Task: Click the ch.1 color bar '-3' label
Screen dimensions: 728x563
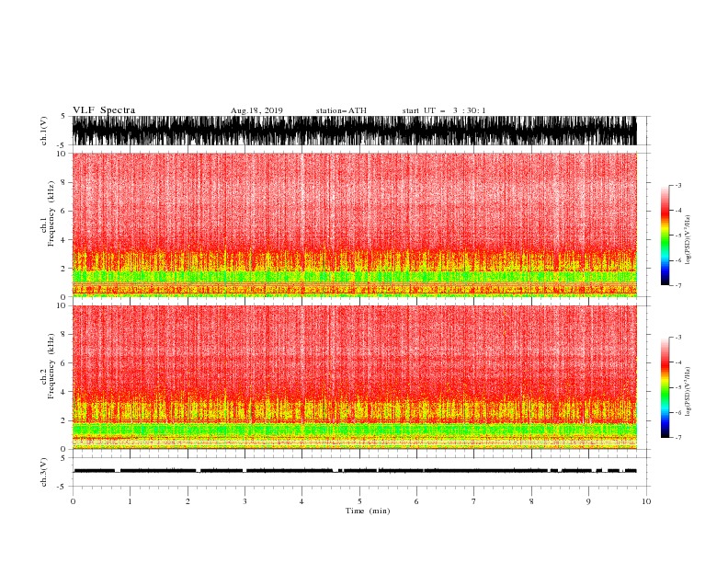Action: coord(677,185)
